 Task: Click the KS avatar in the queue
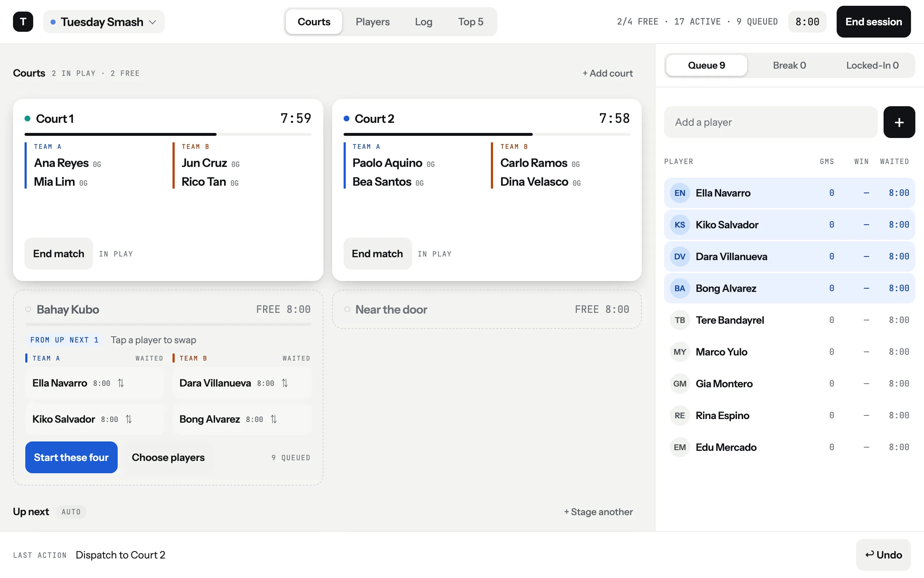click(x=680, y=225)
